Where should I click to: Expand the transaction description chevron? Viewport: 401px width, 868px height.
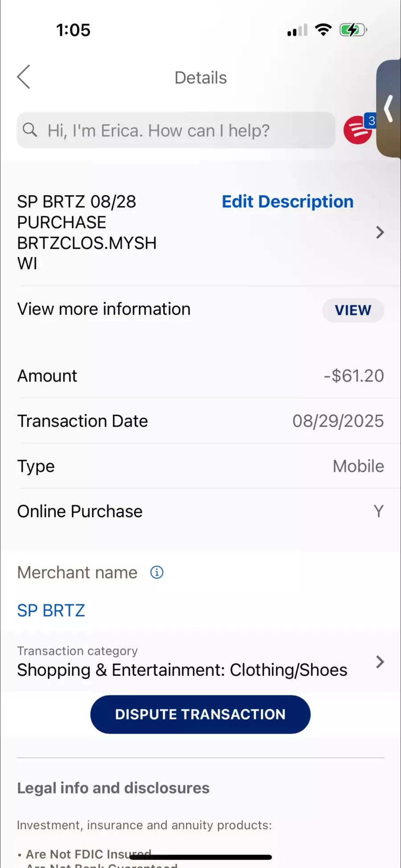tap(380, 232)
